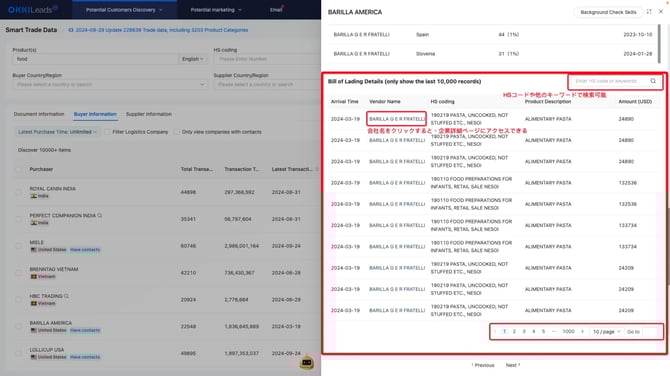Open the chatbot robot assistant icon
The height and width of the screenshot is (376, 670).
click(x=307, y=362)
